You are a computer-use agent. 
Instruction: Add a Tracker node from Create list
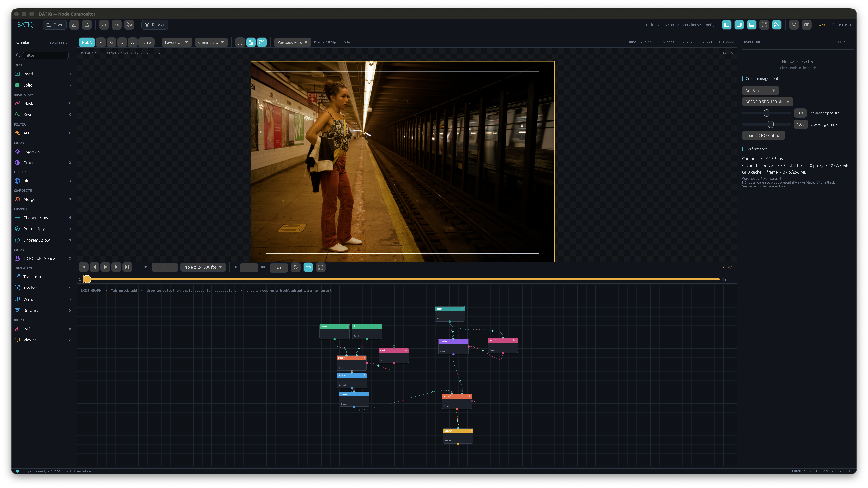[42, 288]
